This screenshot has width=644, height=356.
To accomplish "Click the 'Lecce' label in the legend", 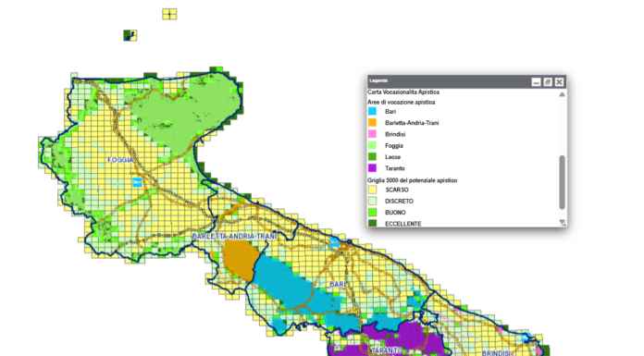I will [392, 157].
